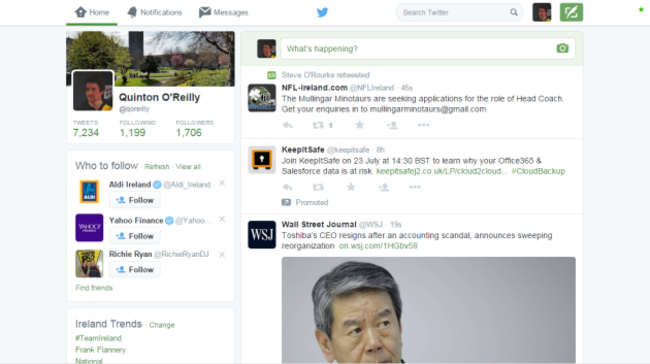The width and height of the screenshot is (650, 364).
Task: Open Find friends link
Action: click(94, 288)
